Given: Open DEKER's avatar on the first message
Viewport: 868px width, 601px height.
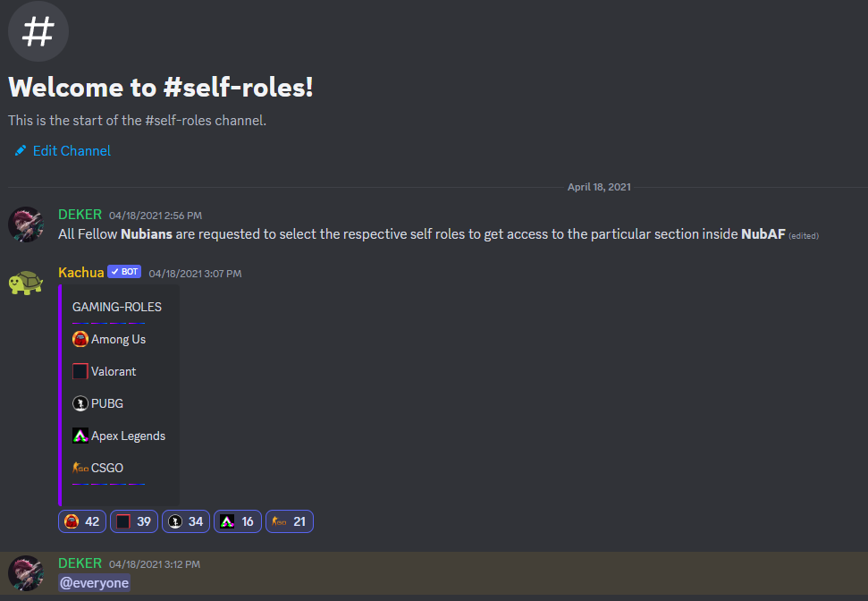Looking at the screenshot, I should coord(26,224).
